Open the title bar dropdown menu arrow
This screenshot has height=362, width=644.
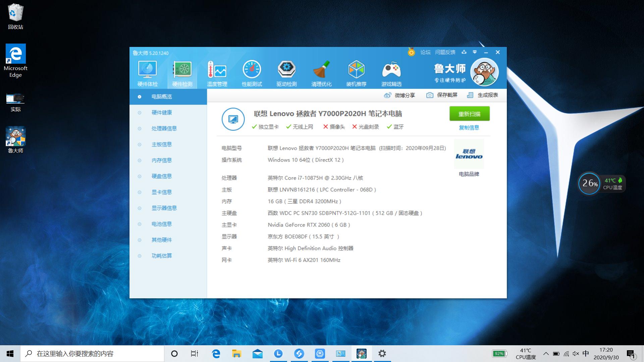pyautogui.click(x=475, y=52)
